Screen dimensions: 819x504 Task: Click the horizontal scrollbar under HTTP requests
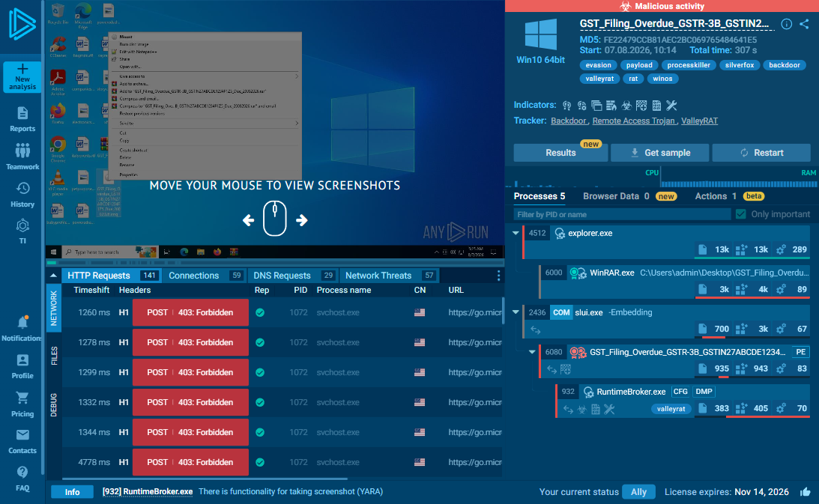coord(205,479)
